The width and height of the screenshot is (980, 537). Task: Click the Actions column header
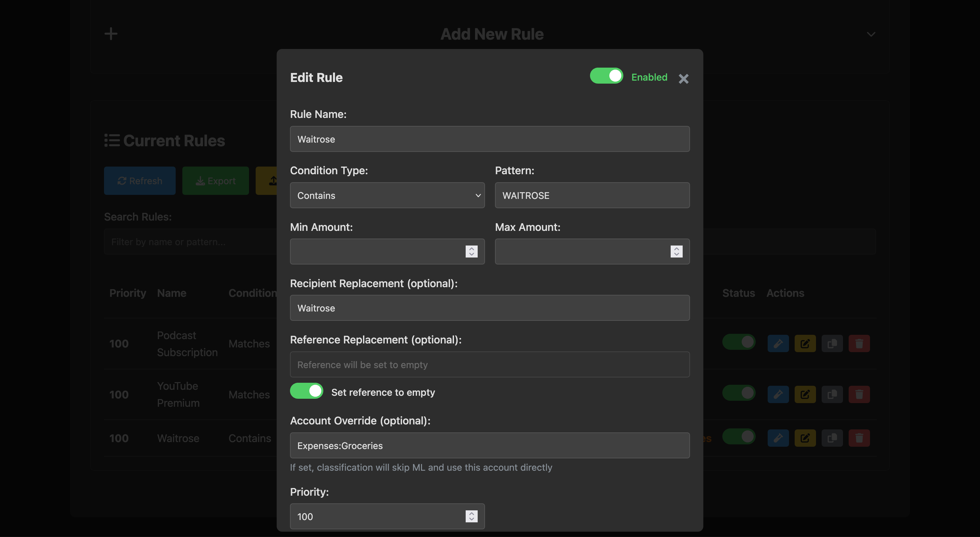(785, 293)
